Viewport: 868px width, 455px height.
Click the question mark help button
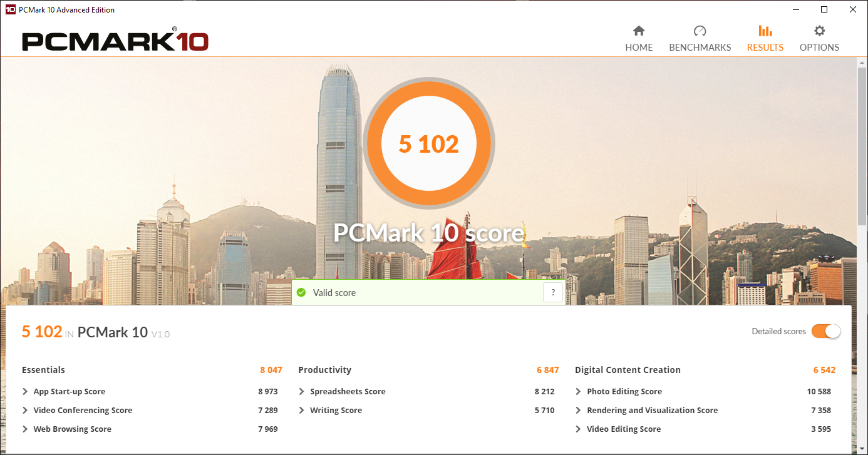click(x=553, y=292)
